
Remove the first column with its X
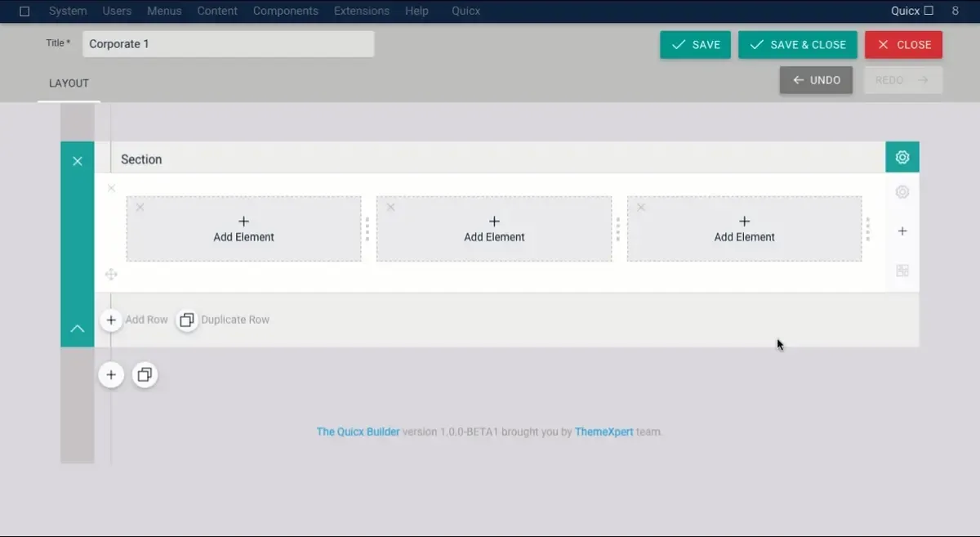pyautogui.click(x=140, y=207)
